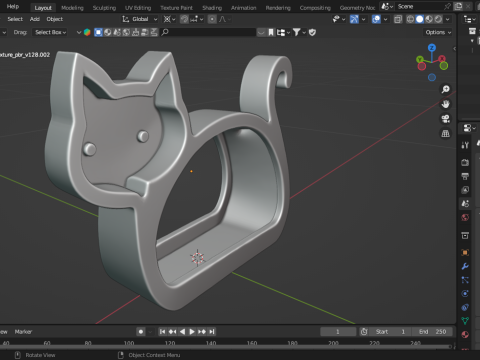Play the animation forward
The width and height of the screenshot is (480, 360).
click(x=192, y=332)
